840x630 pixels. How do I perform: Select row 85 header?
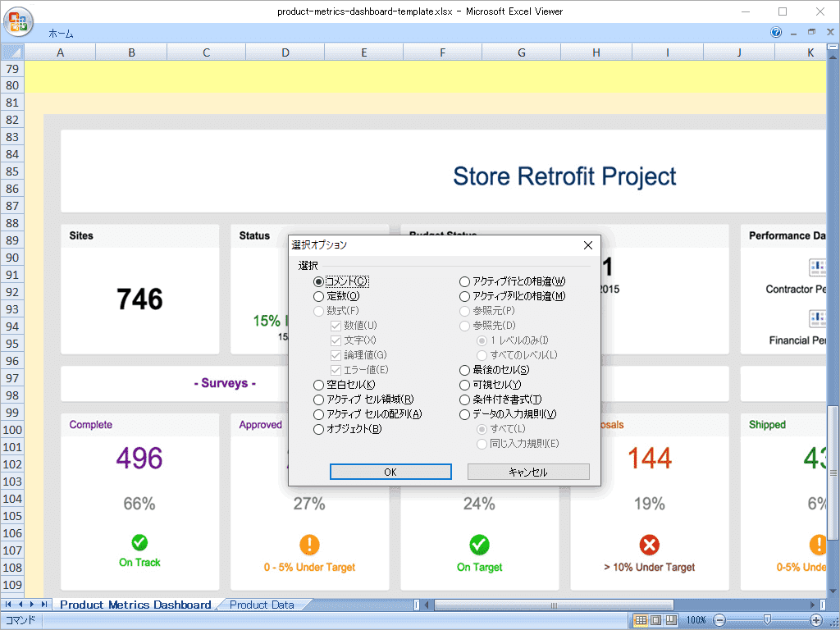[x=12, y=171]
